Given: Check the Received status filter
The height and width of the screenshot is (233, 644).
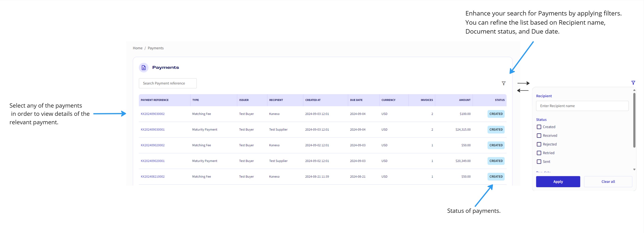Looking at the screenshot, I should (x=539, y=135).
